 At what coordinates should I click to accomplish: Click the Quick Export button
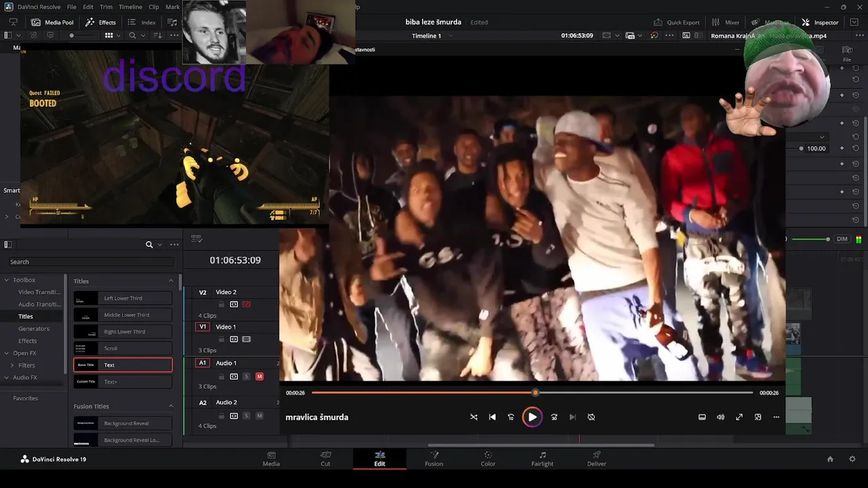(x=676, y=22)
